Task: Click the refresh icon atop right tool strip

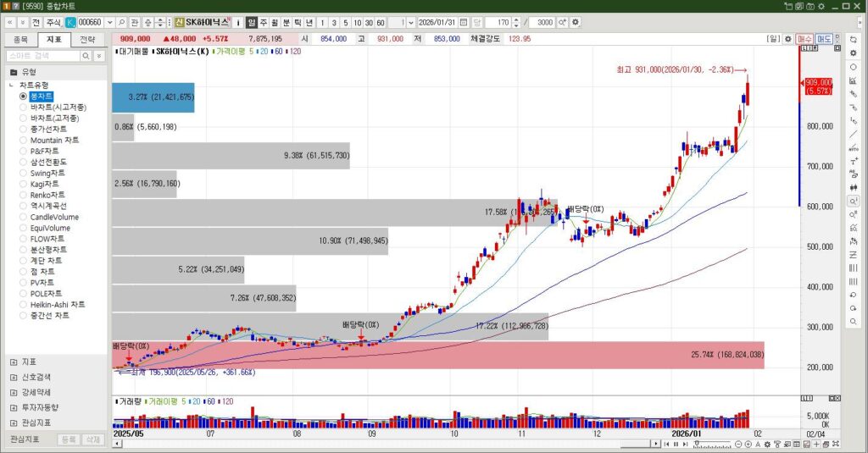Action: tap(852, 39)
